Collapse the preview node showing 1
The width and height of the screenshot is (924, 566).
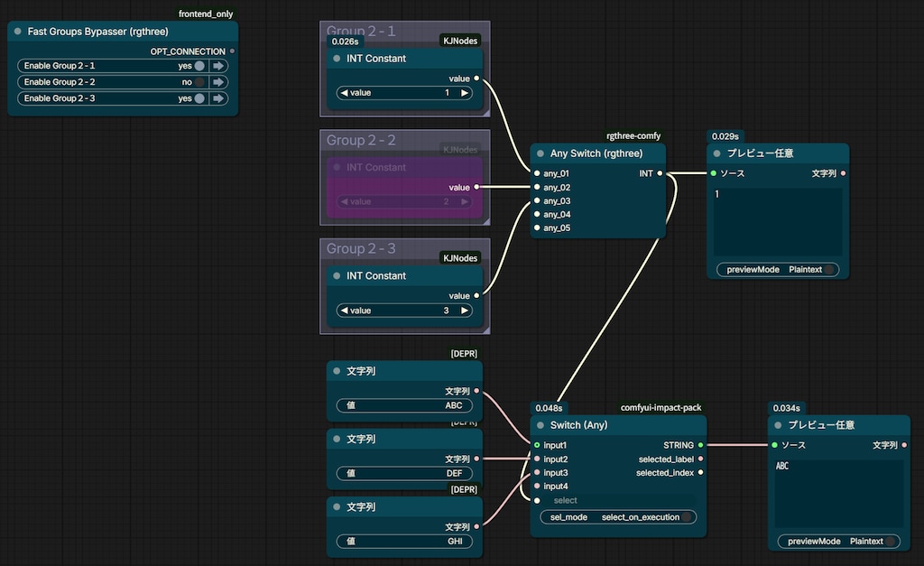pos(717,153)
